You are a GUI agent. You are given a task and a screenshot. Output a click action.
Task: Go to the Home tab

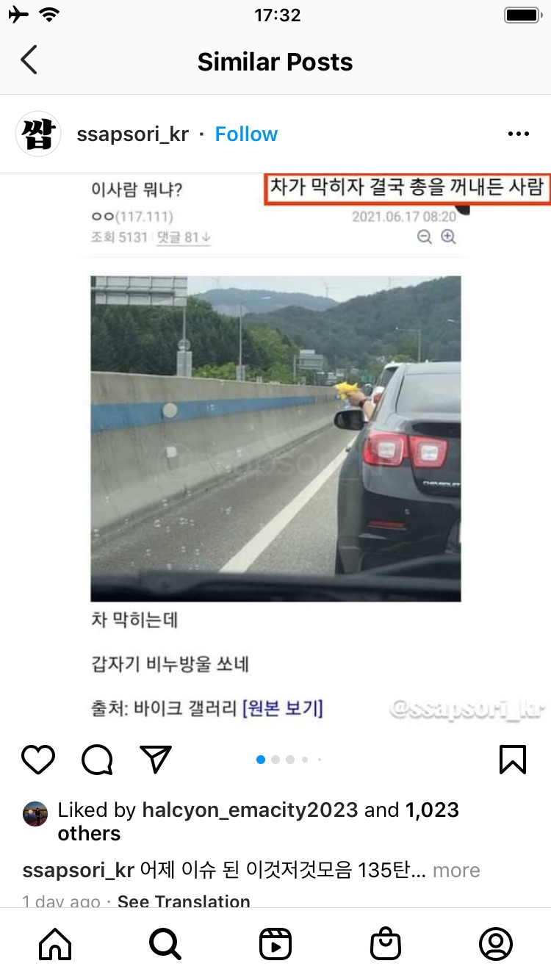click(x=55, y=944)
